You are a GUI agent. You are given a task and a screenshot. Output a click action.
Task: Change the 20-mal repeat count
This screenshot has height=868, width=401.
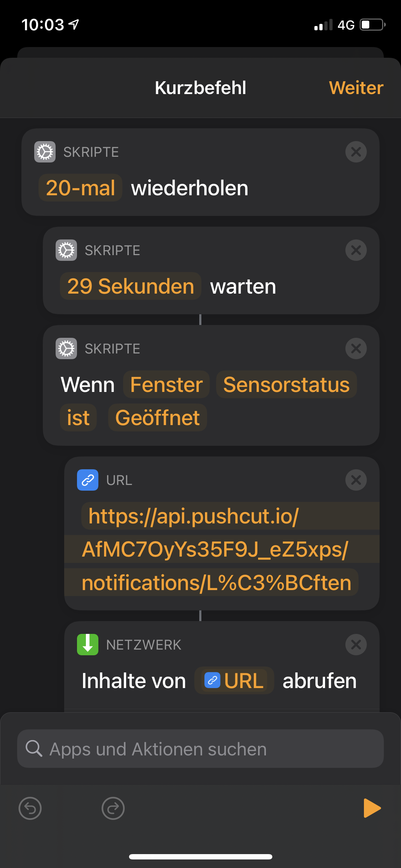click(81, 188)
